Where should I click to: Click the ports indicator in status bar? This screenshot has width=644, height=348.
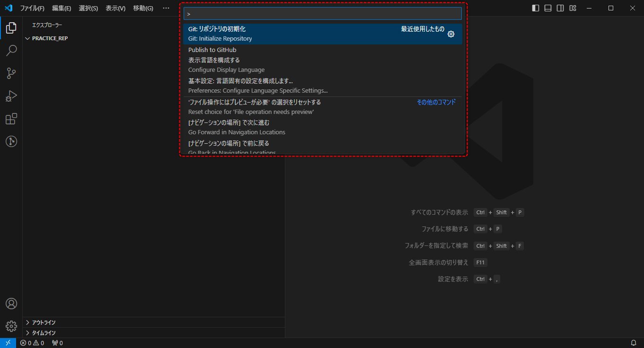pyautogui.click(x=57, y=343)
